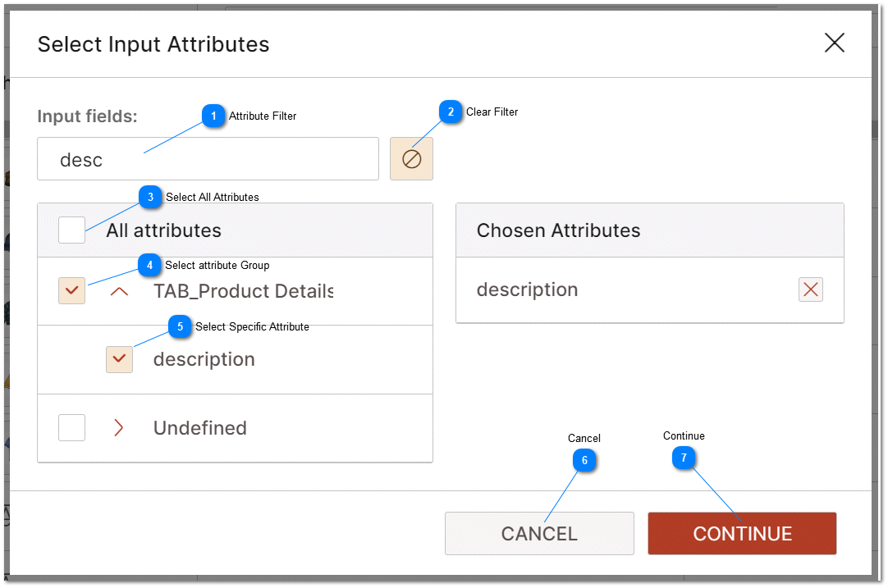888x588 pixels.
Task: Click inside the desc filter input field
Action: [x=208, y=158]
